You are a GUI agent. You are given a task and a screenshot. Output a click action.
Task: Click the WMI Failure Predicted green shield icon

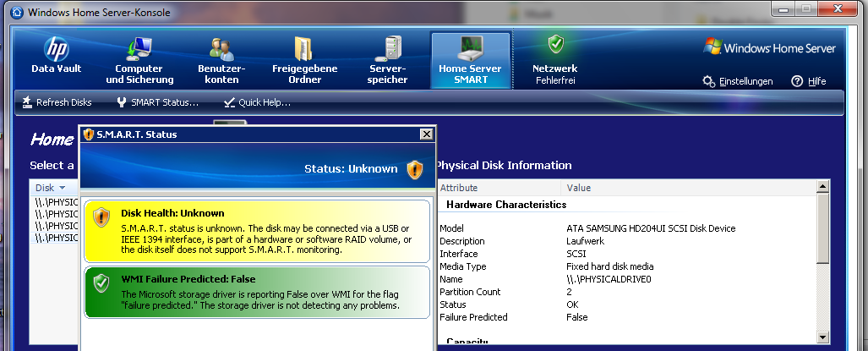102,282
